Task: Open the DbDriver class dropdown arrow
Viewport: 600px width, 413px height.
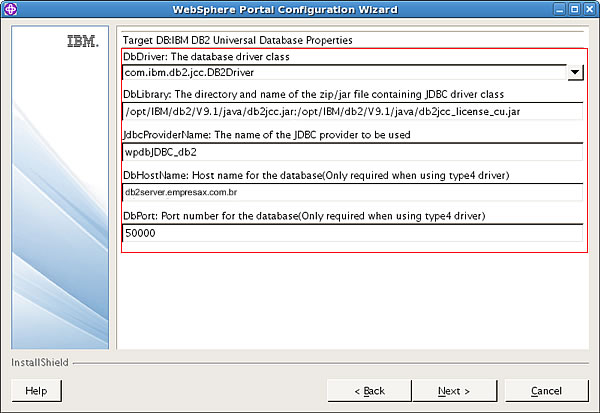Action: click(575, 72)
